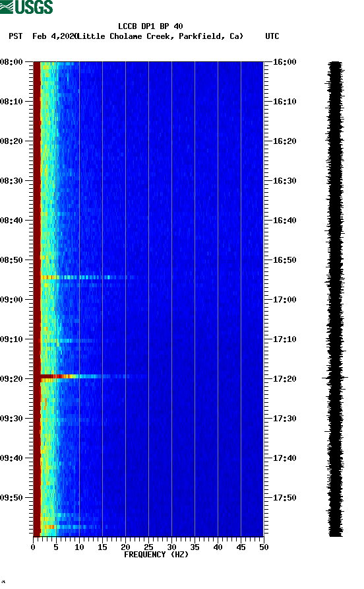
Task: Click the 'PST' timezone label
Action: click(x=16, y=36)
